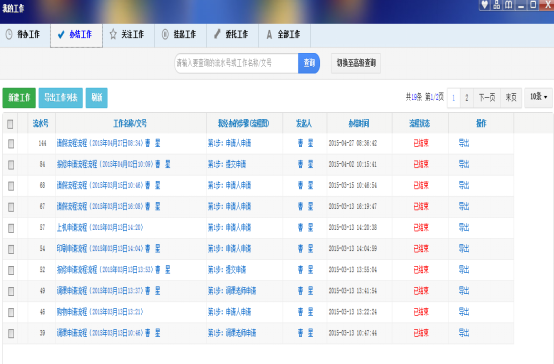Image resolution: width=554 pixels, height=364 pixels.
Task: Click 导出 link in the first row
Action: coord(464,143)
